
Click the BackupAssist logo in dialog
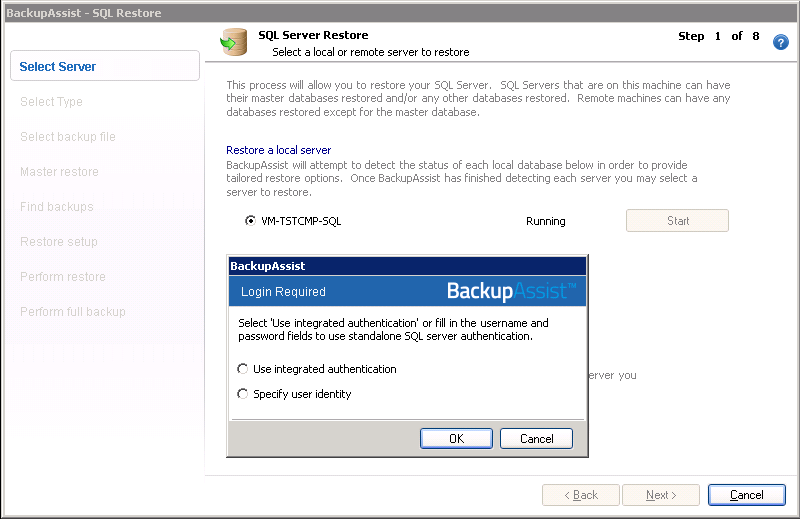[x=511, y=291]
